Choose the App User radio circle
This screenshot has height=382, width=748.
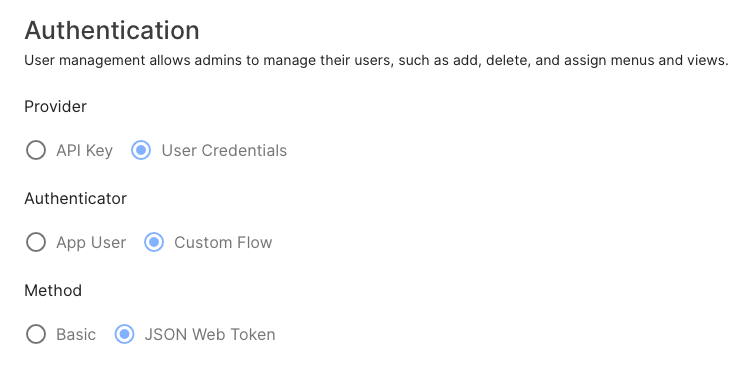coord(36,242)
